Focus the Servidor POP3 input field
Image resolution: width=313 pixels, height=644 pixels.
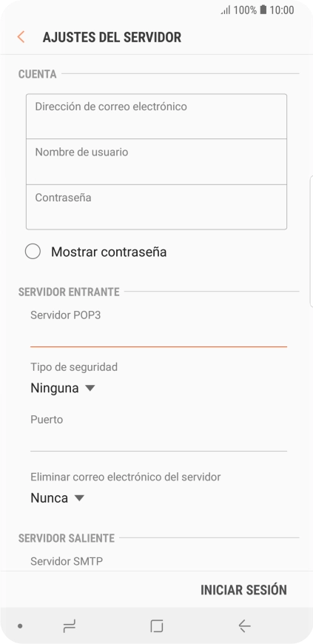[158, 335]
